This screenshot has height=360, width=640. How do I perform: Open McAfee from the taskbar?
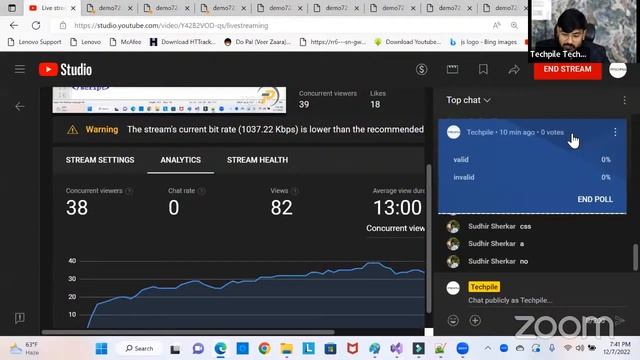pos(353,349)
